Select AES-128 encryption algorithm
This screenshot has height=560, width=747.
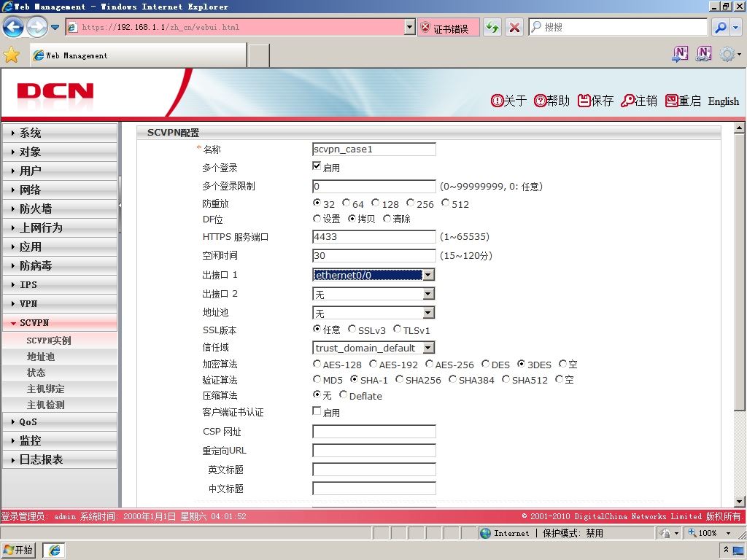coord(317,363)
